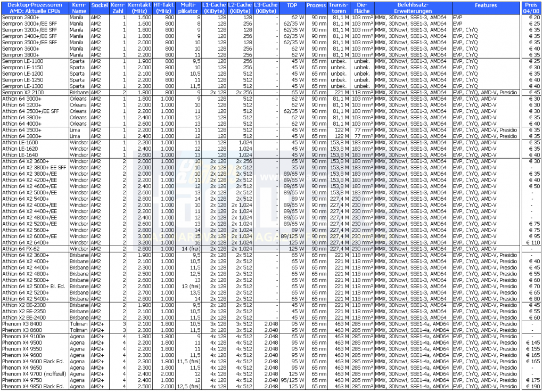
Task: Click the 'Athlon 64 X2 5000+ Bl. Ed.' row name
Action: coord(34,287)
